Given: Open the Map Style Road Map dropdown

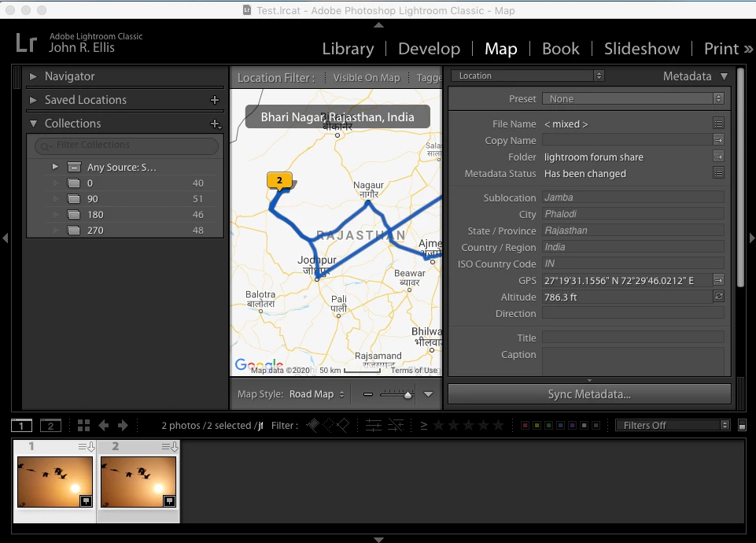Looking at the screenshot, I should pos(316,394).
